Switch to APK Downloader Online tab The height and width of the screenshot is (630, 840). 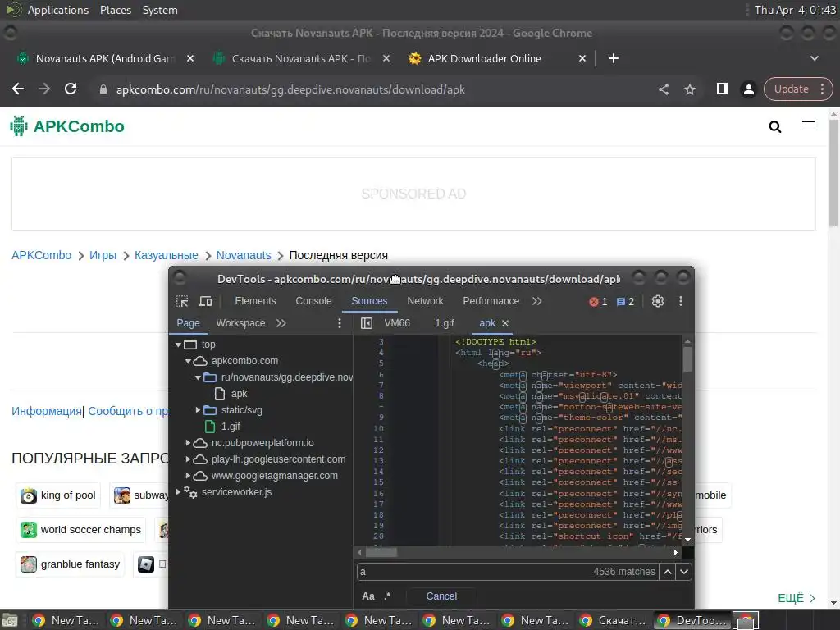pos(484,58)
